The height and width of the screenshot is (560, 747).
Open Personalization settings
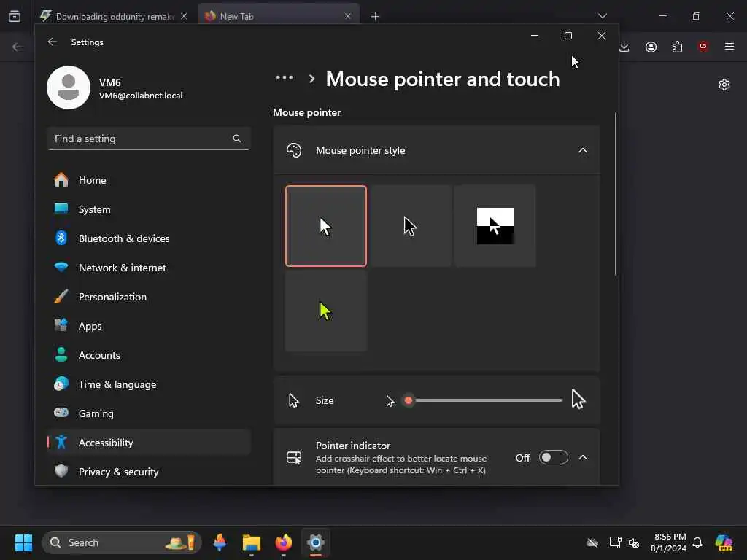[149, 297]
